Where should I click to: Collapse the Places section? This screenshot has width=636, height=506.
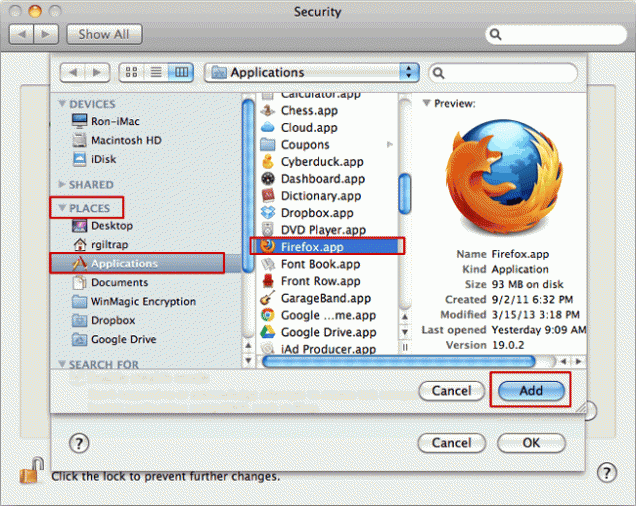click(x=62, y=208)
